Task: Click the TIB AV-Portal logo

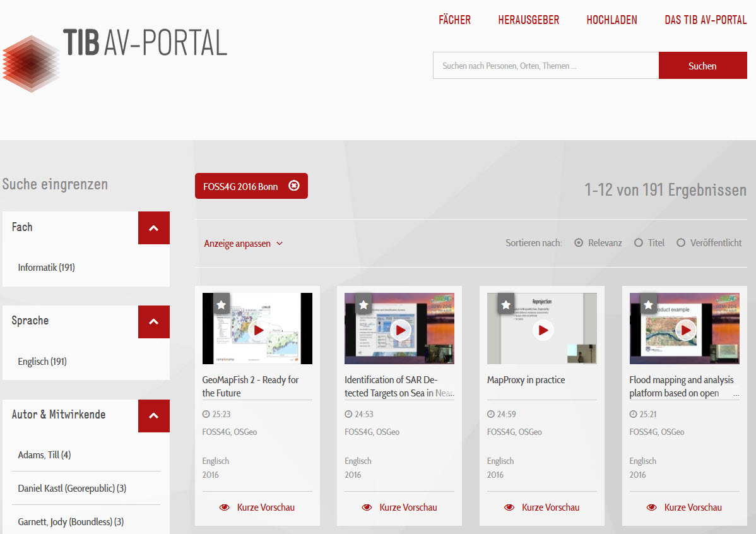Action: pyautogui.click(x=115, y=61)
